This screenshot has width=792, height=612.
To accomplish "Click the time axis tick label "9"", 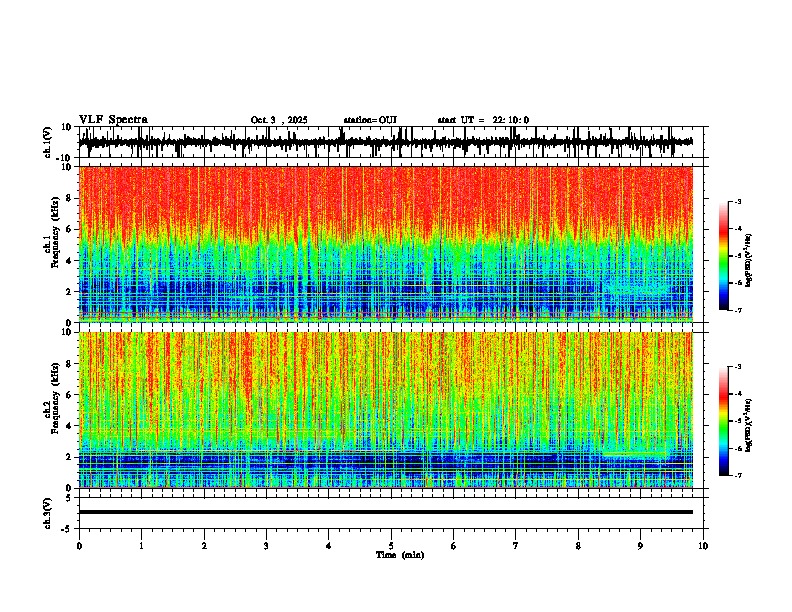I will [640, 546].
